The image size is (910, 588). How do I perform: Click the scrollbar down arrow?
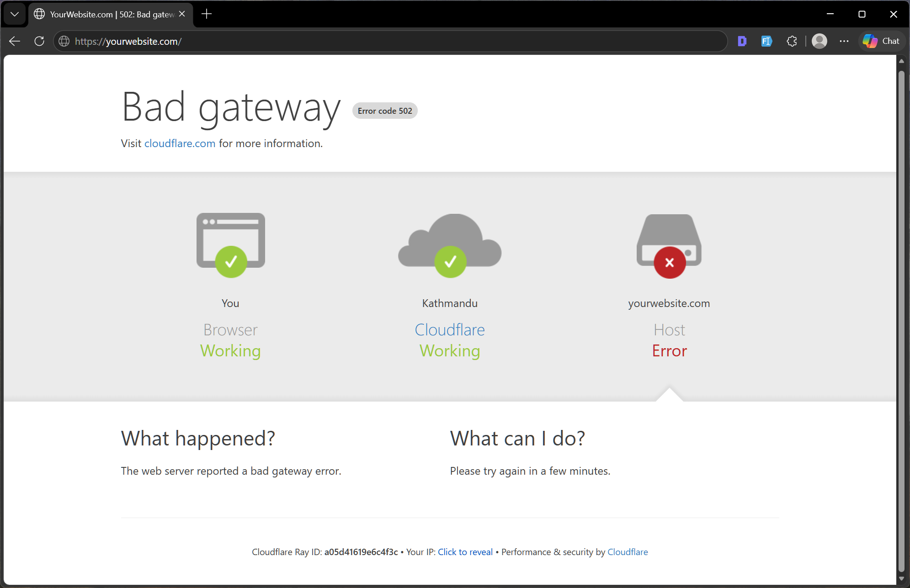(x=901, y=578)
